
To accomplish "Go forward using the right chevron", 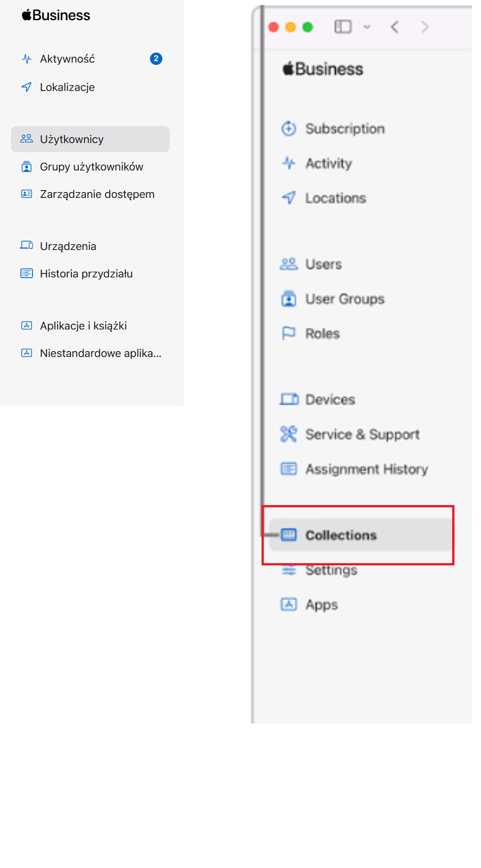I will [x=425, y=27].
